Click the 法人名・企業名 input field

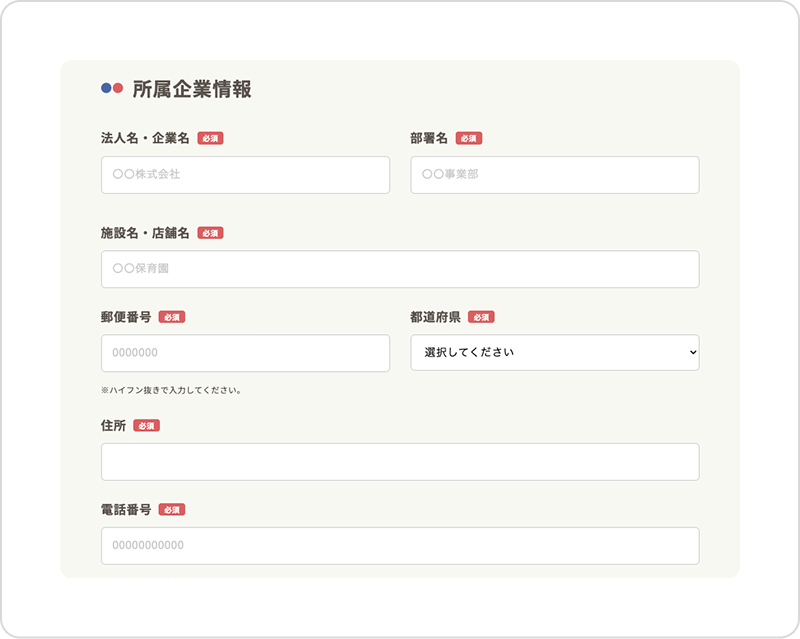click(x=245, y=175)
